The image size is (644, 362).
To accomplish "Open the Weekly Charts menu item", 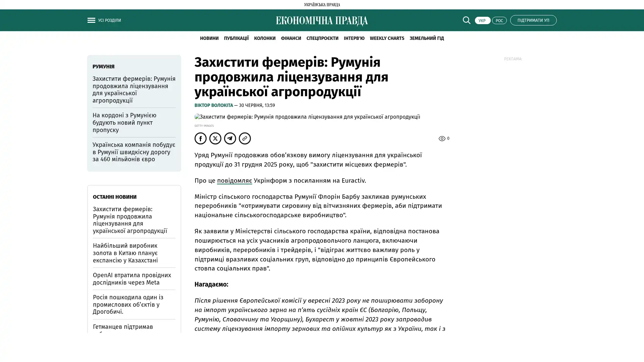I will 387,38.
